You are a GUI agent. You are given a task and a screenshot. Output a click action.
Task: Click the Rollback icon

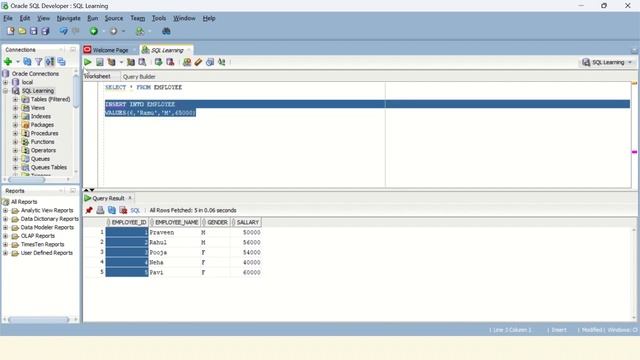tap(170, 62)
